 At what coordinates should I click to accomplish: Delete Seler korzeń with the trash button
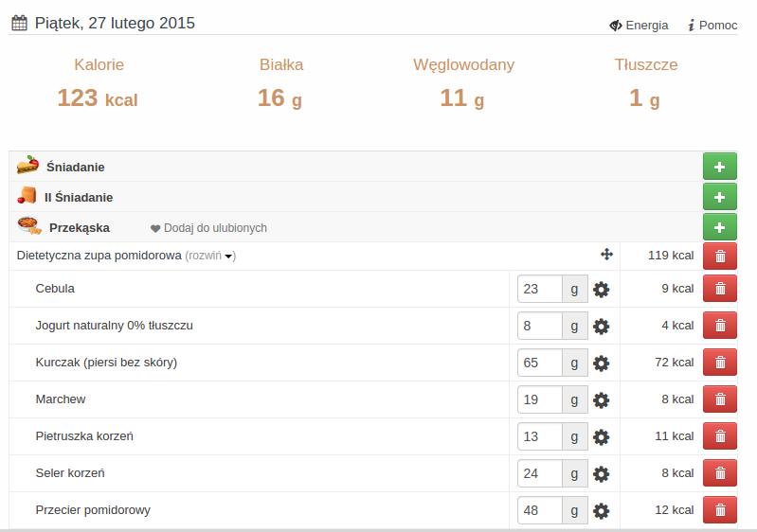coord(719,473)
